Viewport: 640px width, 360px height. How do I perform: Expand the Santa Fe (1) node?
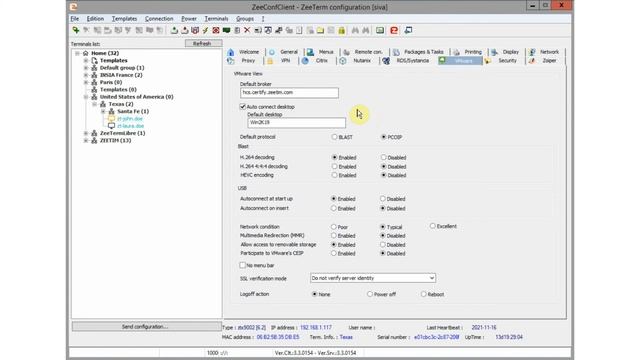pyautogui.click(x=103, y=111)
